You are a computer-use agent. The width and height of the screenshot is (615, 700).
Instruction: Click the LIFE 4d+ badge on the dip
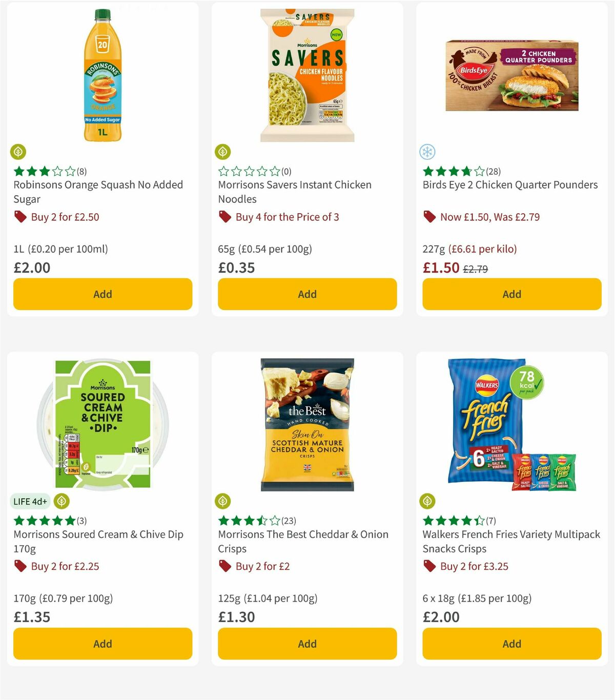30,502
